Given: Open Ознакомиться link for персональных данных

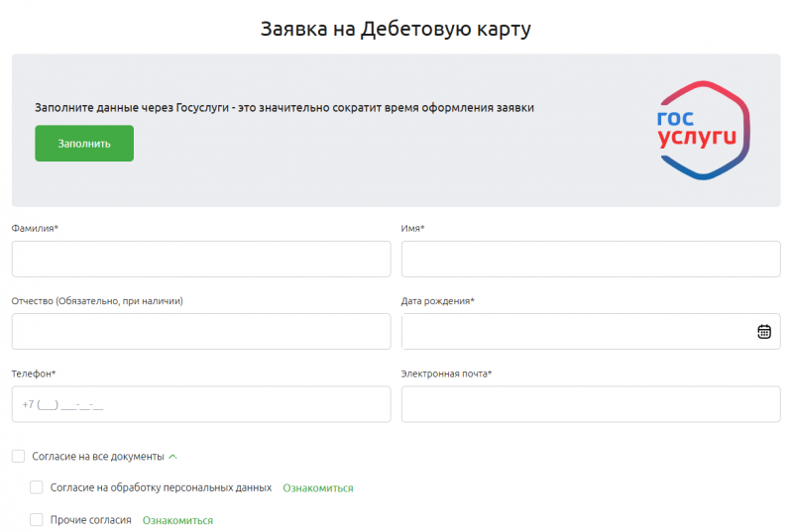Looking at the screenshot, I should point(318,488).
